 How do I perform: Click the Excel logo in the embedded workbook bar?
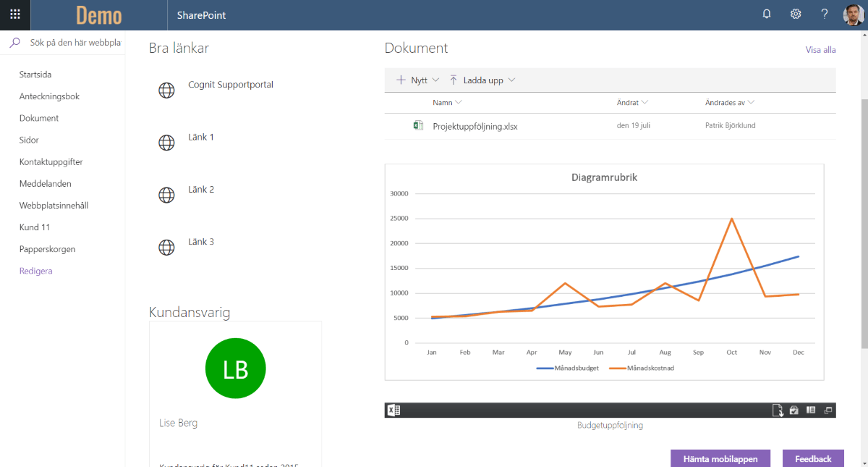click(394, 411)
